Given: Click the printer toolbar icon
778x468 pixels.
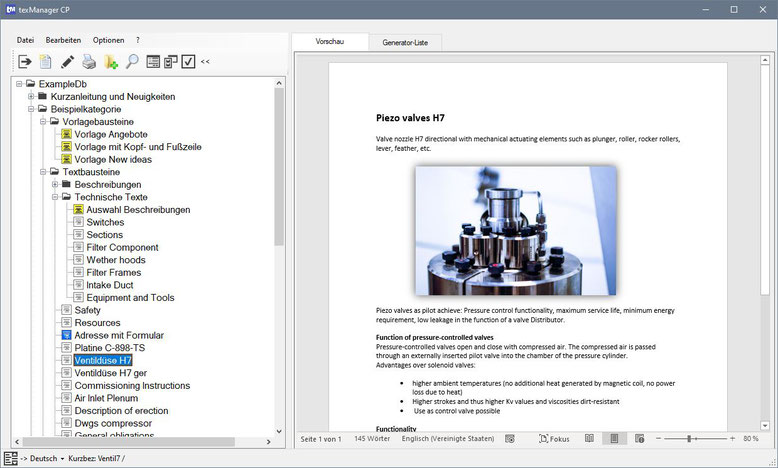Looking at the screenshot, I should (x=89, y=62).
